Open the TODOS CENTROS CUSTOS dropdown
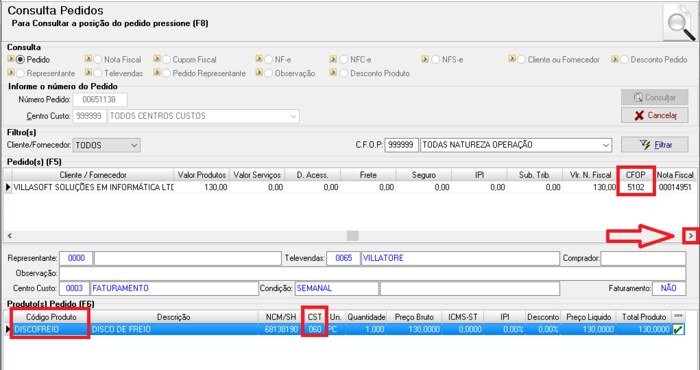700x370 pixels. pyautogui.click(x=204, y=116)
